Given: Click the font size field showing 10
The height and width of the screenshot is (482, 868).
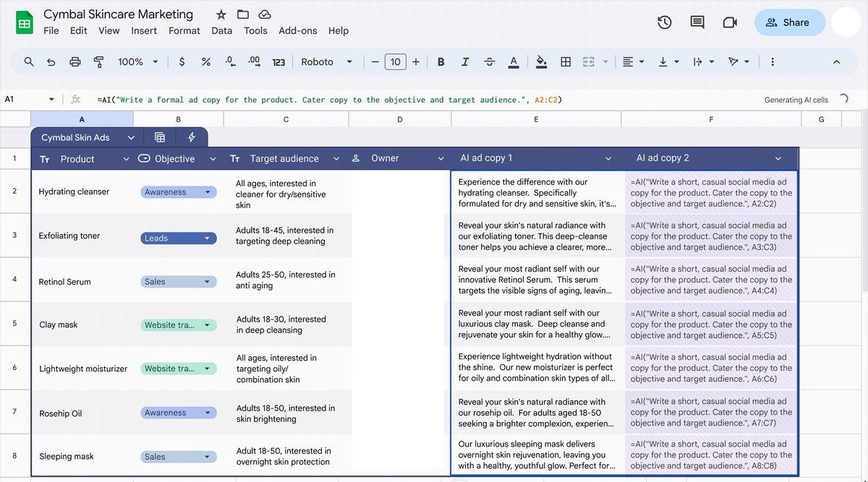Looking at the screenshot, I should 395,62.
